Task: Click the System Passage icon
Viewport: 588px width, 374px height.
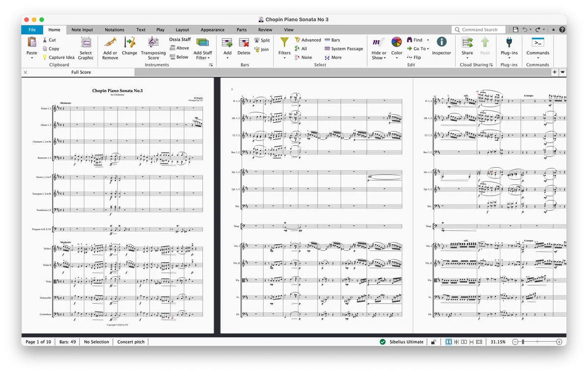Action: (x=327, y=49)
